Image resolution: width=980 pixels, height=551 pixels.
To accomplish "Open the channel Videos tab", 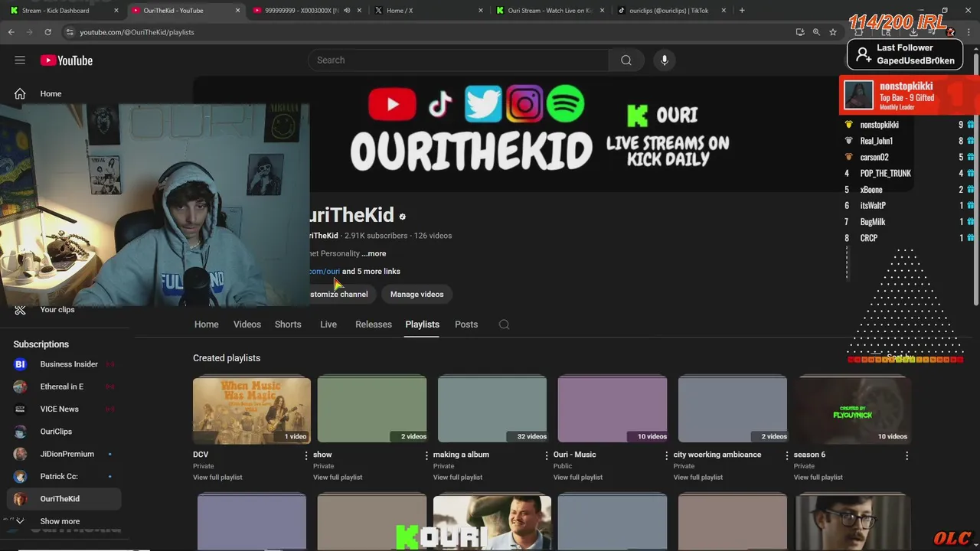I will 247,324.
